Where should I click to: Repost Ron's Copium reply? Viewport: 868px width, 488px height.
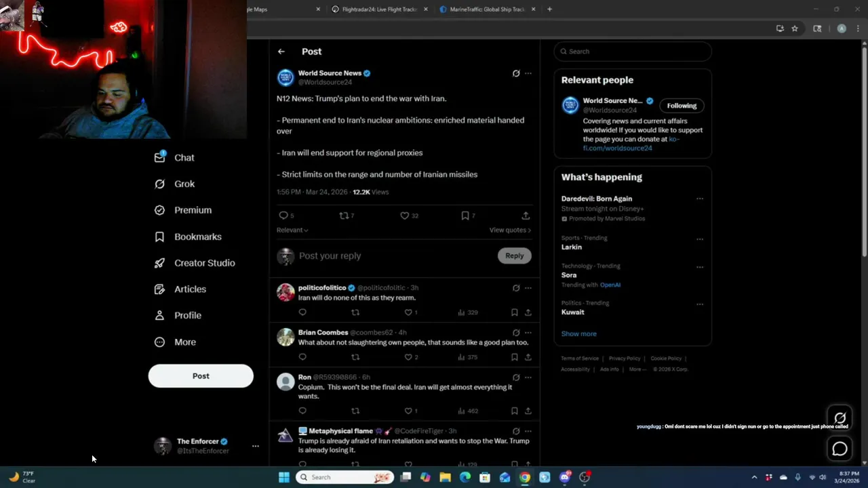click(x=355, y=411)
